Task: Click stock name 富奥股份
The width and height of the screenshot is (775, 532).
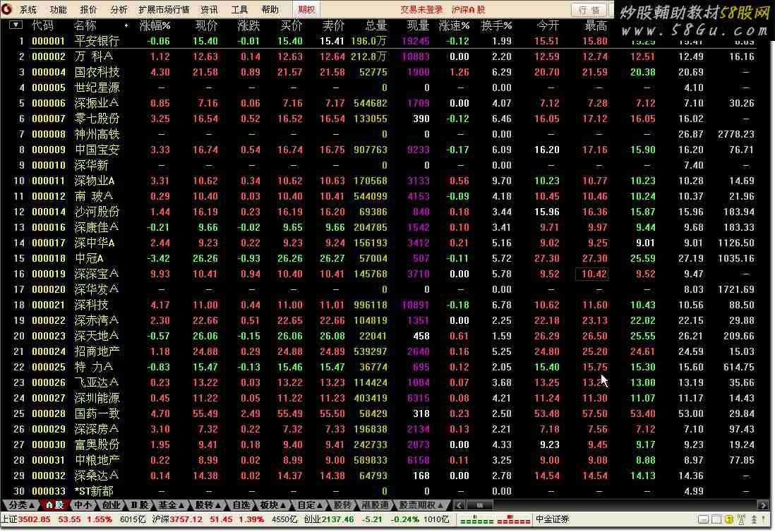Action: coord(97,445)
